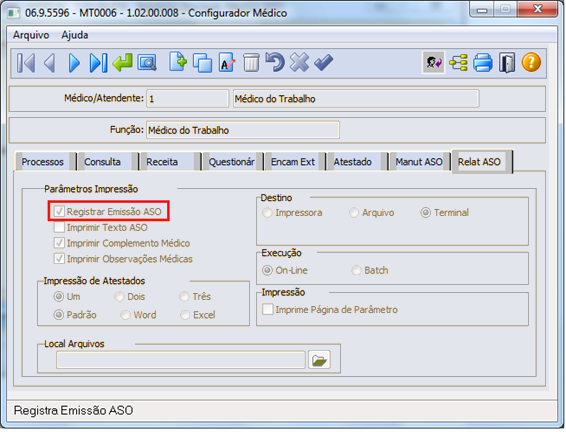Toggle Imprimir Observações Médicas checkbox

(59, 259)
